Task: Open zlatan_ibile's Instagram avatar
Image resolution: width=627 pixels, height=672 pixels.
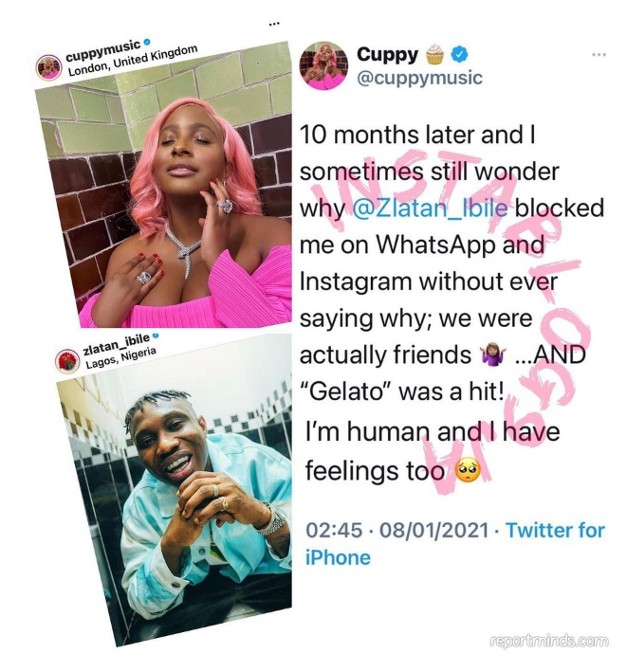Action: click(67, 360)
